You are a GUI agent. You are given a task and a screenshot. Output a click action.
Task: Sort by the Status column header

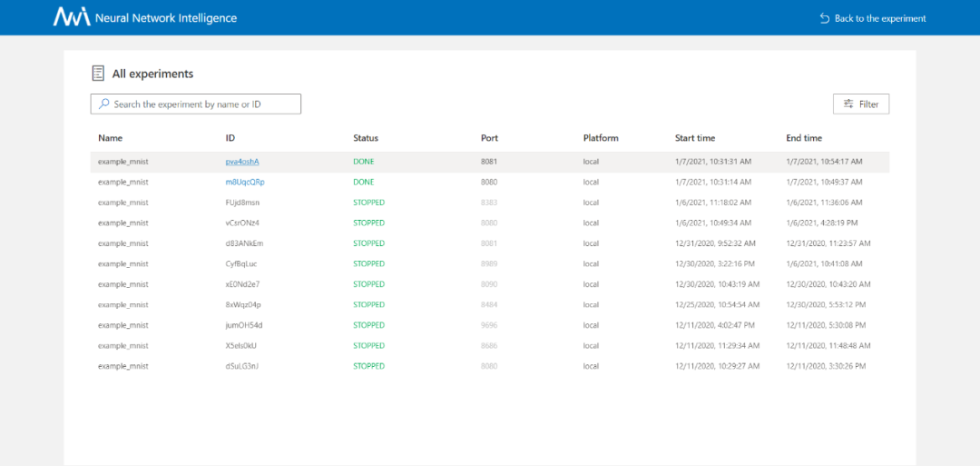366,137
